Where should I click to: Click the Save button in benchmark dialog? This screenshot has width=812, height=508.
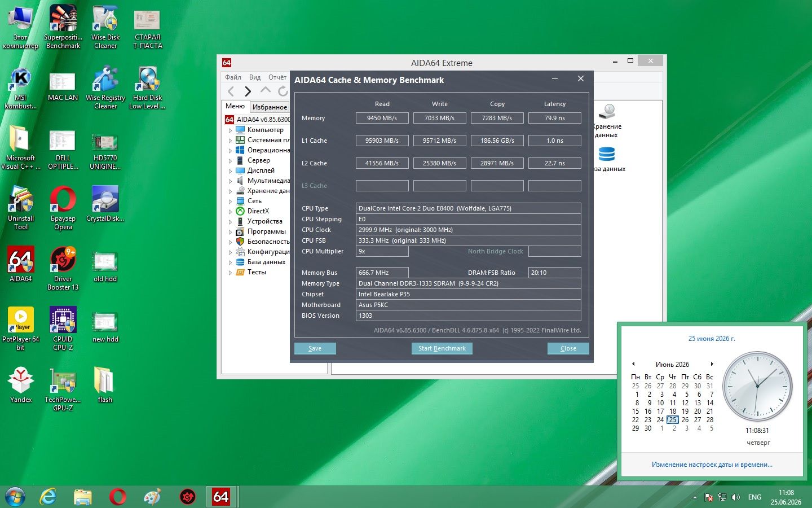(x=315, y=348)
